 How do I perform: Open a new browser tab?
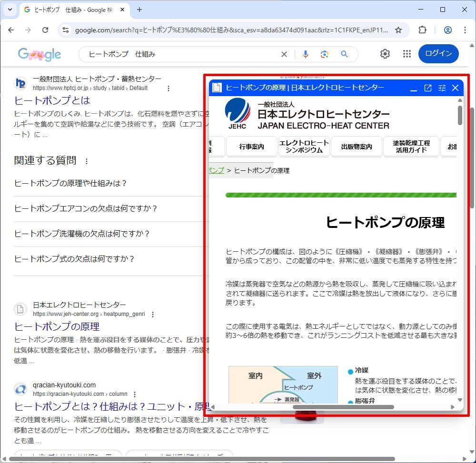point(139,10)
